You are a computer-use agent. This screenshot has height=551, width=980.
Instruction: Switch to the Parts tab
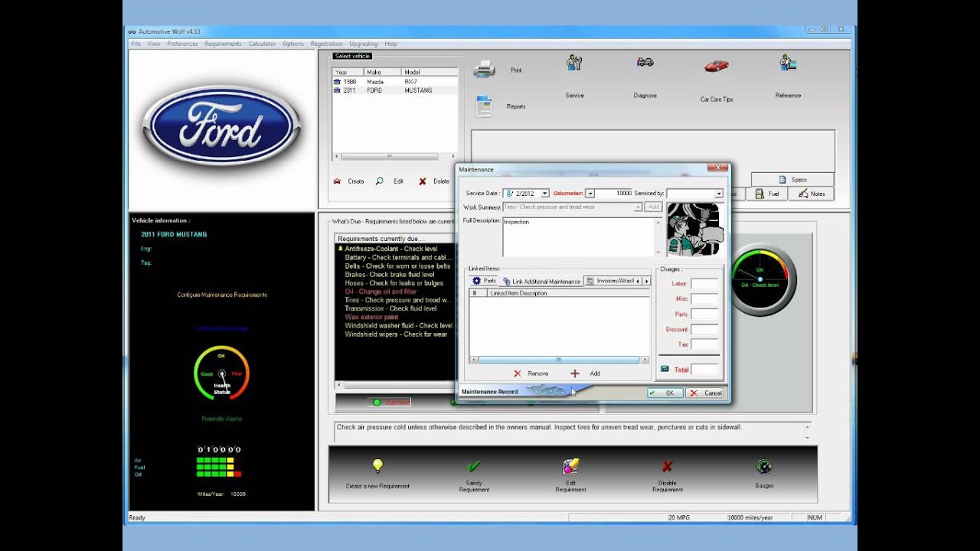[x=484, y=281]
